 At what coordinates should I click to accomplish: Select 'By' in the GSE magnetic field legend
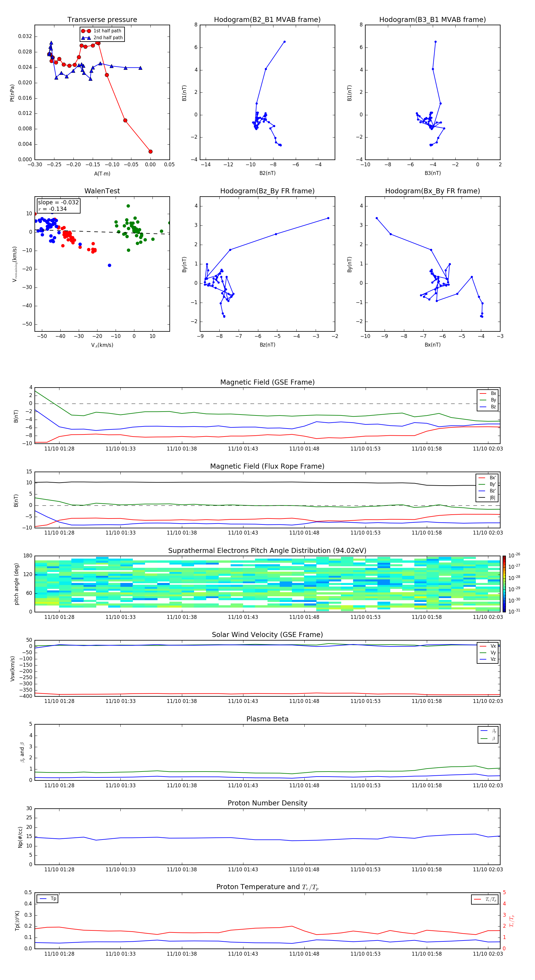click(x=488, y=400)
